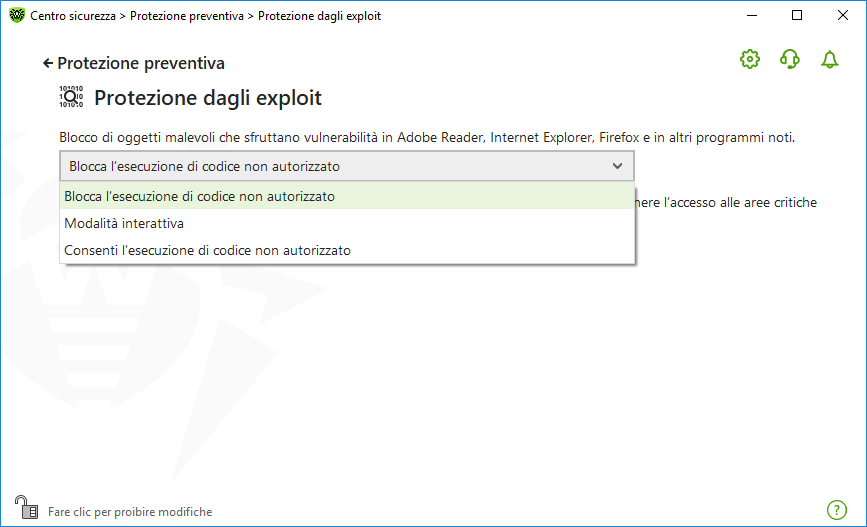The image size is (867, 527).
Task: Click the exploit protection description text
Action: coord(427,137)
